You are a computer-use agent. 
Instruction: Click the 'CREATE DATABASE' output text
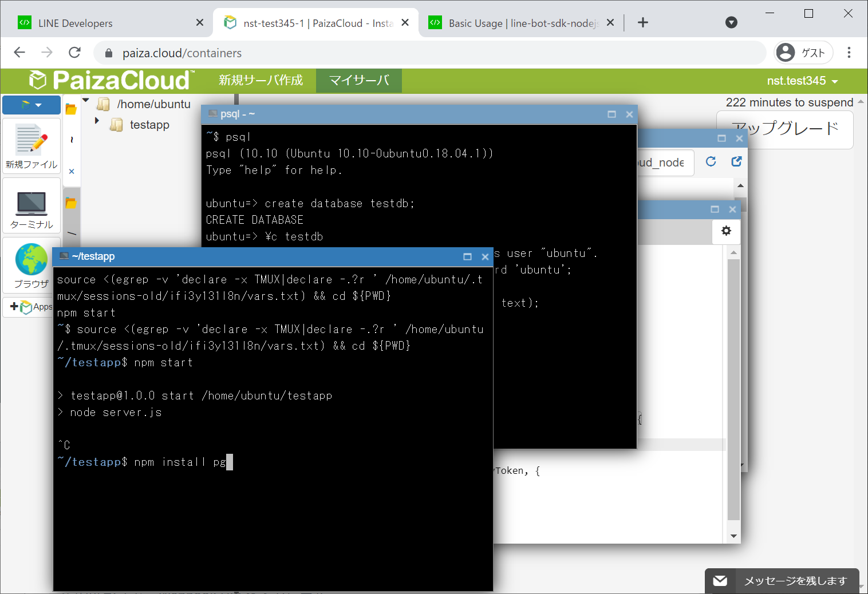point(255,220)
